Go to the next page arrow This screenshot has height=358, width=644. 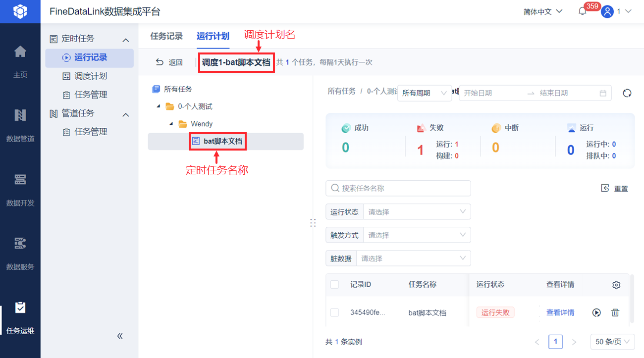tap(574, 342)
